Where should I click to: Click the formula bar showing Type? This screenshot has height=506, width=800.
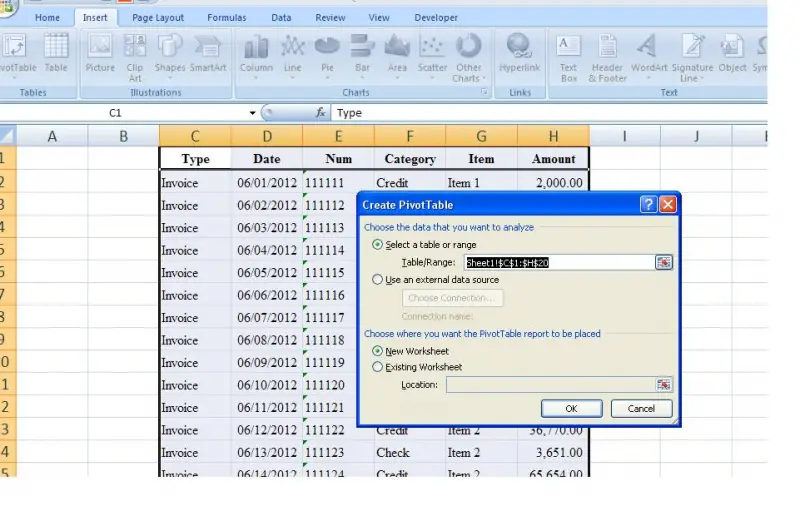point(548,113)
